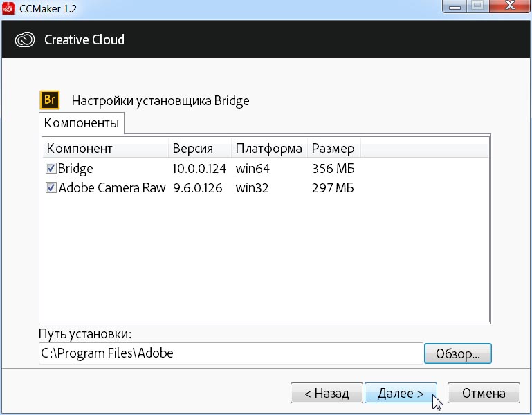The width and height of the screenshot is (532, 415).
Task: Minimize the CCMaker window
Action: [x=455, y=6]
